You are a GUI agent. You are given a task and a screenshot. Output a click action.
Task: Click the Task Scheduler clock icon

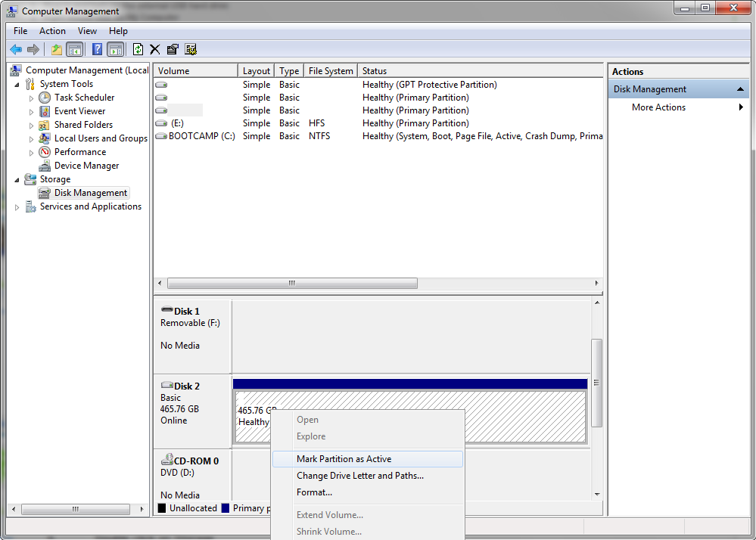pyautogui.click(x=45, y=98)
